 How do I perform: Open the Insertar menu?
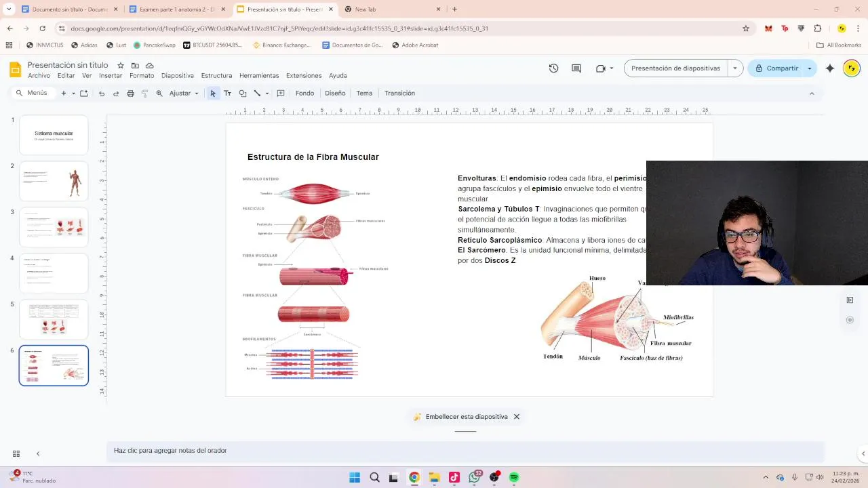111,76
